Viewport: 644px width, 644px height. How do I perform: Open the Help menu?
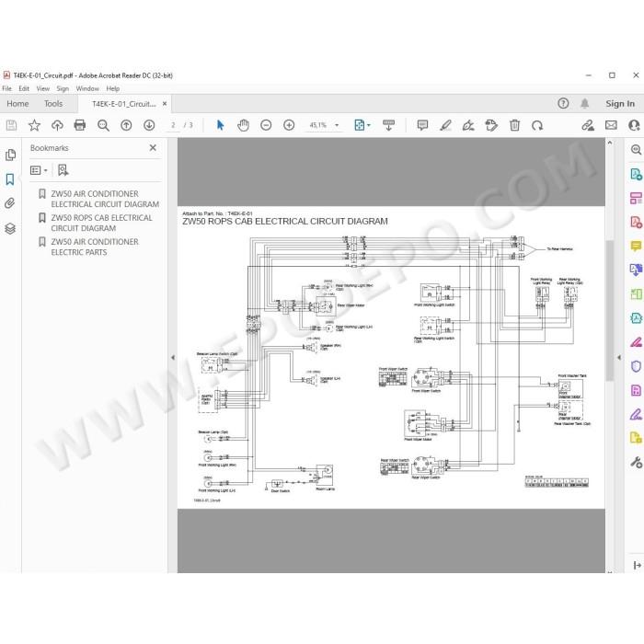113,88
